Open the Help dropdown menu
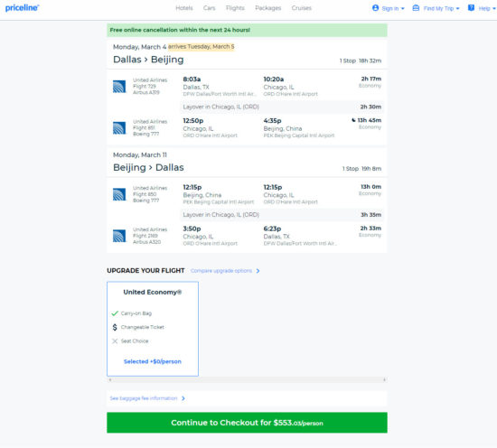 click(x=487, y=8)
